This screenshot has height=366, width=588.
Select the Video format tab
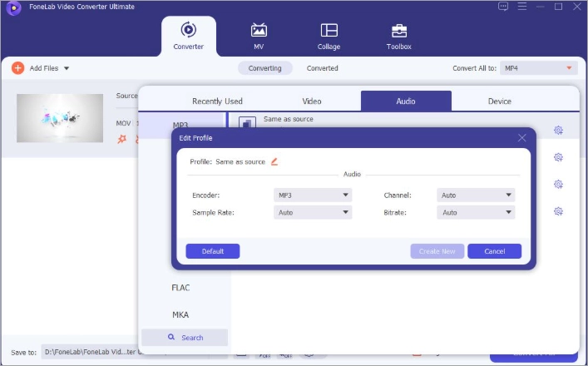tap(312, 101)
